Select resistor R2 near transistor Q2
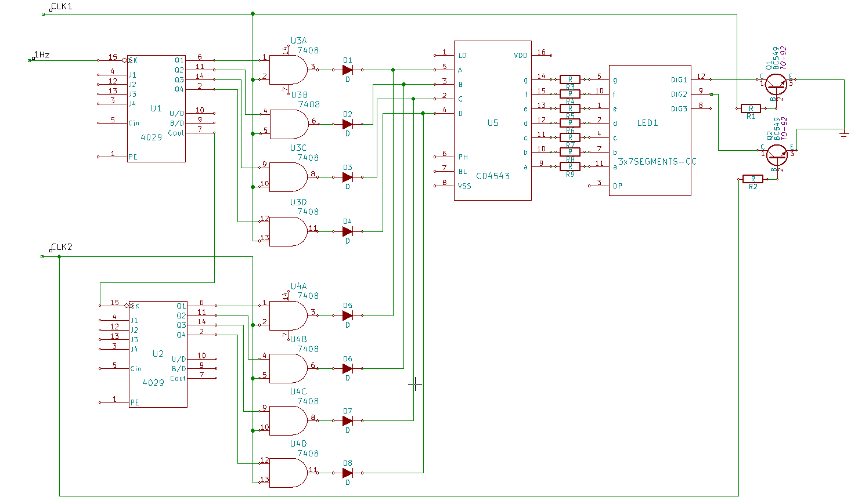 [x=753, y=179]
